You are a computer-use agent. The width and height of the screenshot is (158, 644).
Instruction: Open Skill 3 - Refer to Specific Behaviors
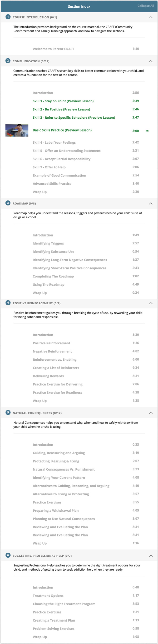[74, 118]
